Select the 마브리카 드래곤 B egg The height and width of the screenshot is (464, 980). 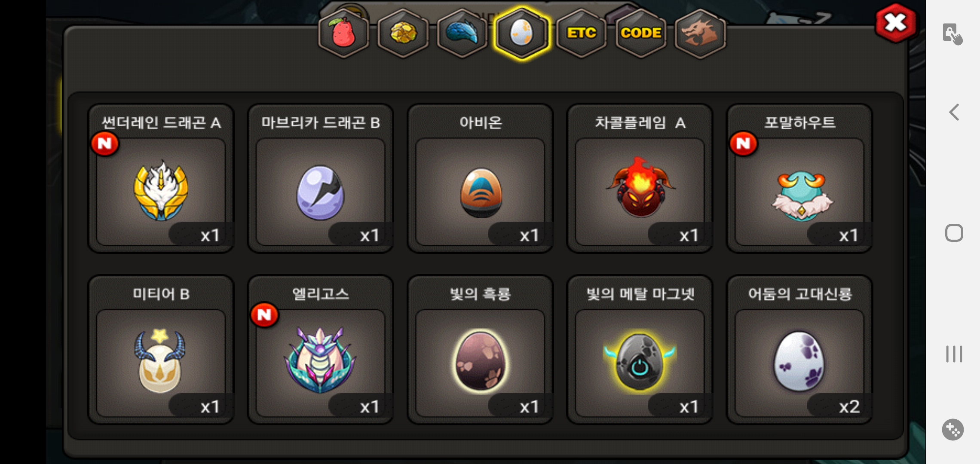(321, 178)
